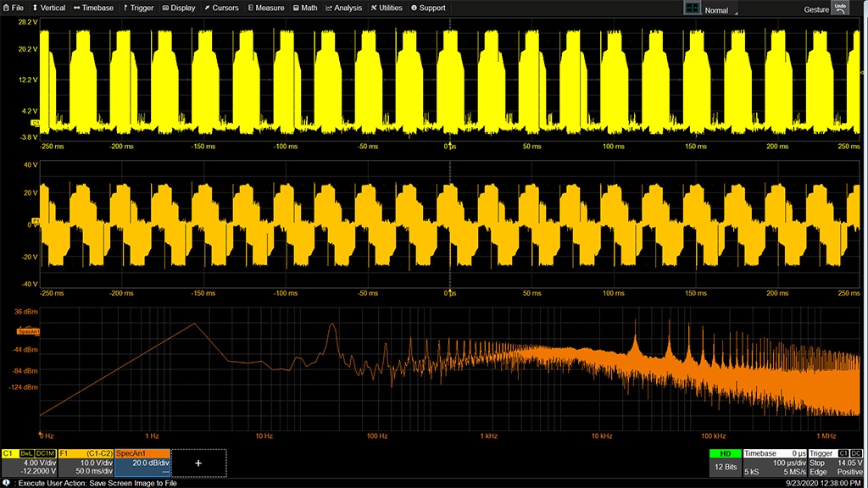
Task: Open the Analysis menu
Action: coord(344,8)
